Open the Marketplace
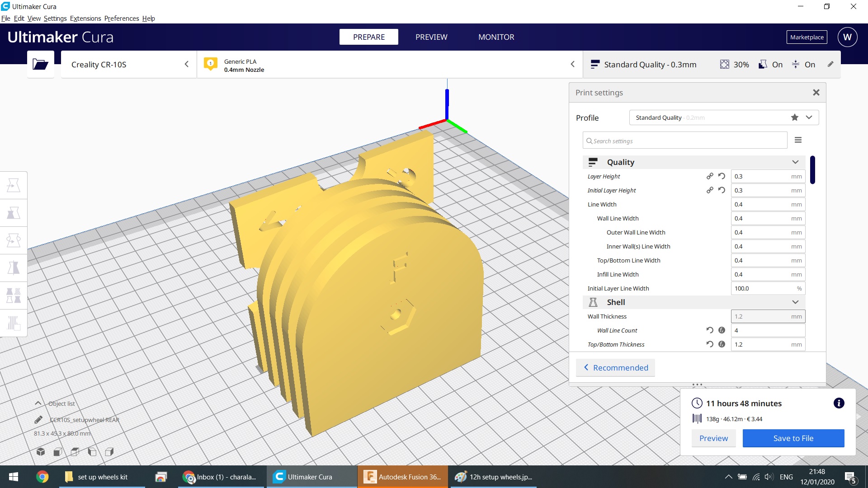The height and width of the screenshot is (488, 868). [x=807, y=37]
